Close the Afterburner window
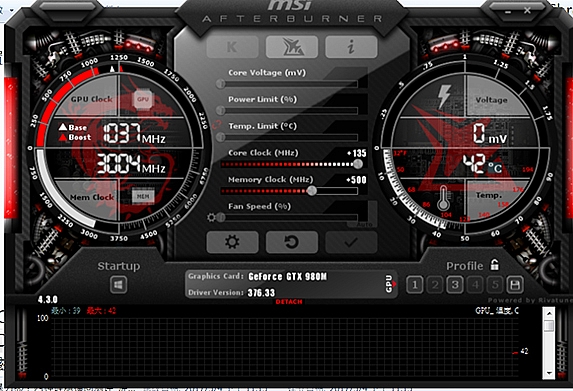The width and height of the screenshot is (573, 391). coord(527,11)
